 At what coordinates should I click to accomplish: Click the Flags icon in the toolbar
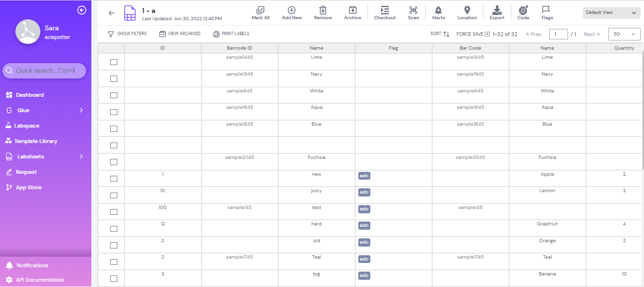547,12
